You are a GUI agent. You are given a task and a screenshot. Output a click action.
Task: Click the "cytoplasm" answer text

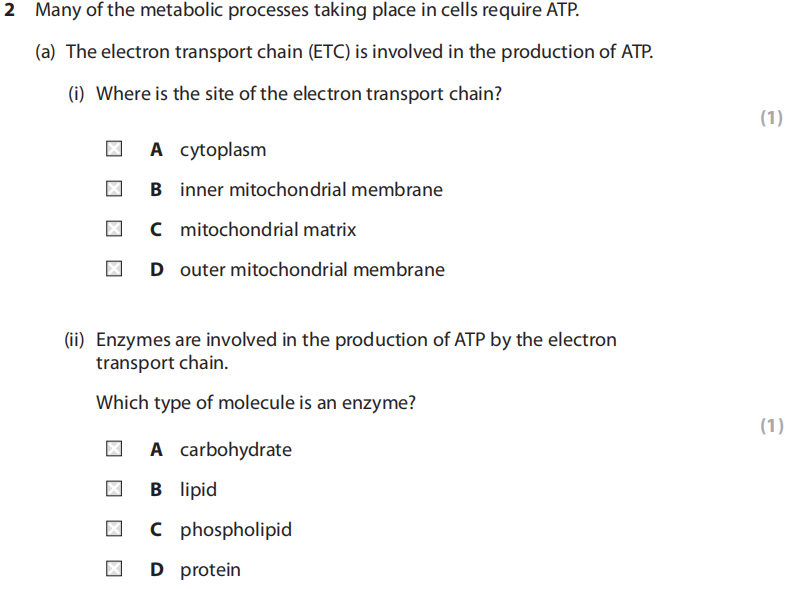[x=223, y=150]
